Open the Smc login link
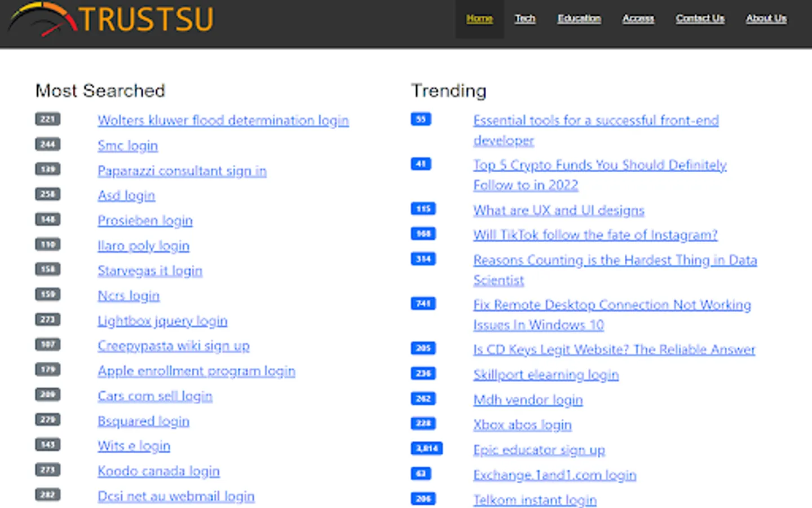Image resolution: width=812 pixels, height=508 pixels. tap(127, 146)
